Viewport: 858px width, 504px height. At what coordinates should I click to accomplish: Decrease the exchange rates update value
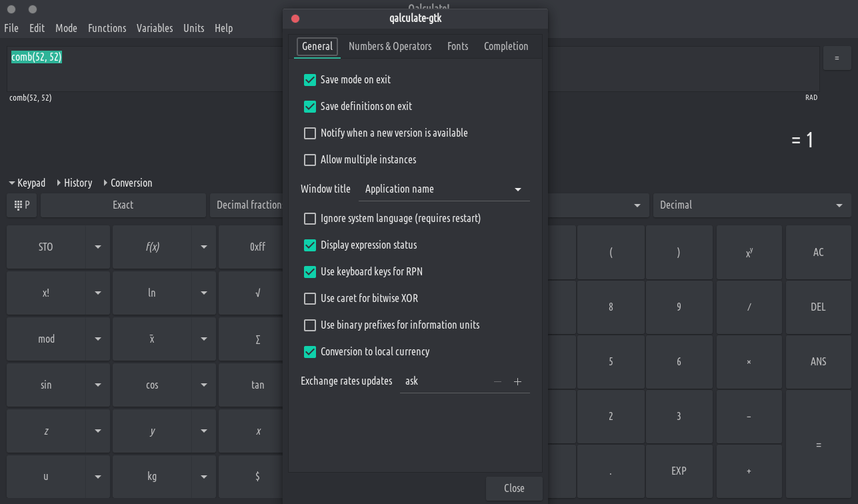[x=497, y=382]
